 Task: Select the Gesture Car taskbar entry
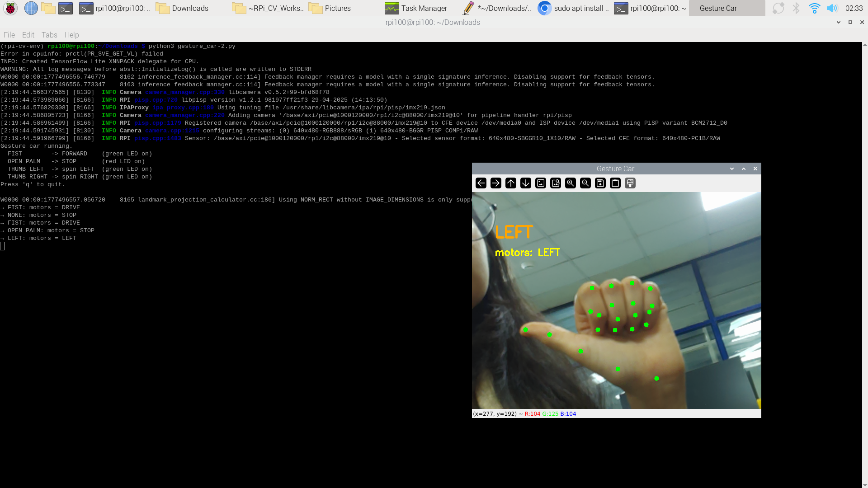727,8
